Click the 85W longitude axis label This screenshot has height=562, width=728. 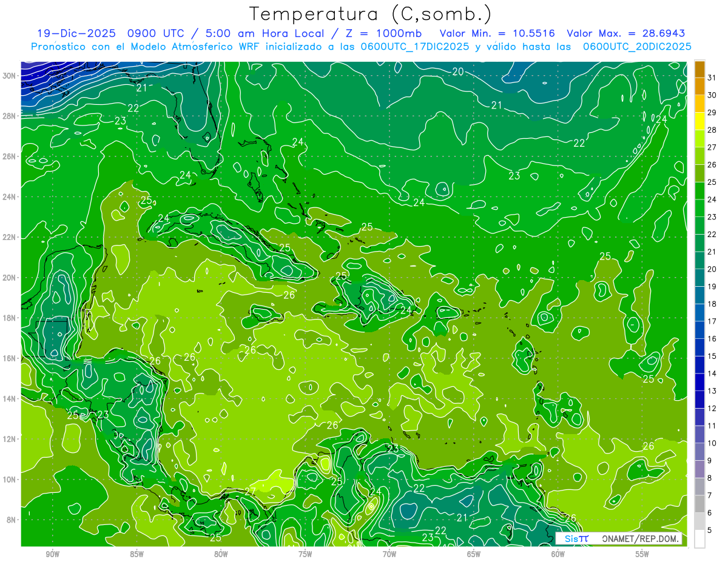(x=136, y=554)
